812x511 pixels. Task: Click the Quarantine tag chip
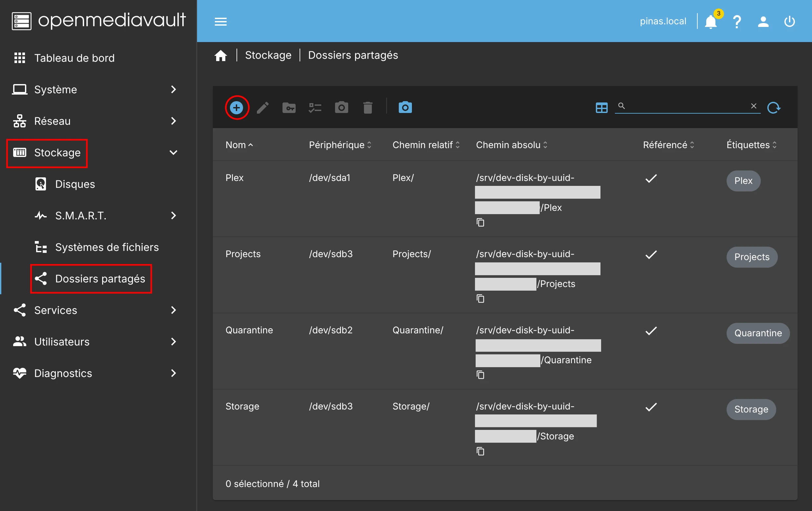click(758, 333)
